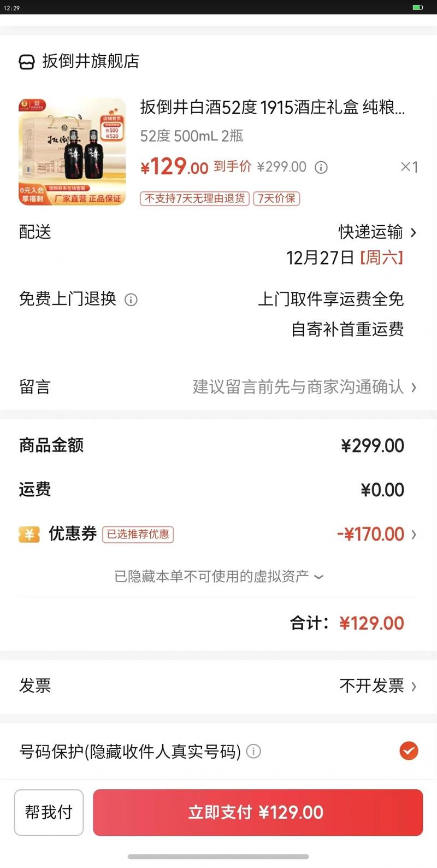The height and width of the screenshot is (868, 437).
Task: Click the 不支持7天无理由退货 tag
Action: [194, 198]
